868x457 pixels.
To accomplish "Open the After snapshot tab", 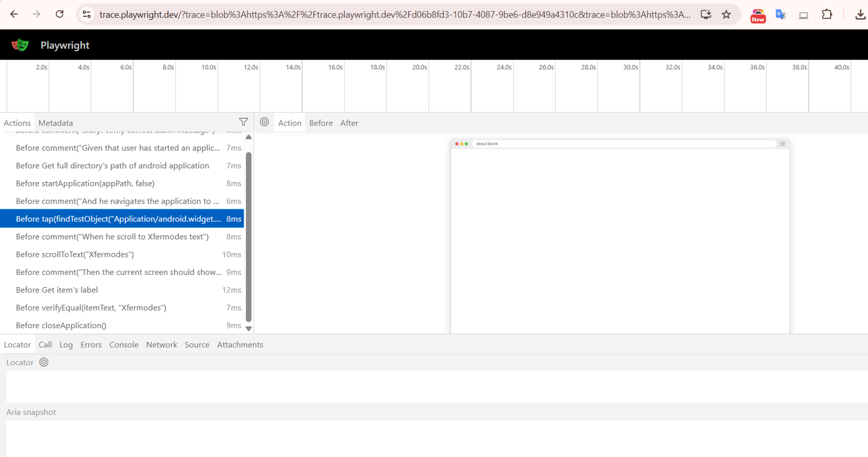I will [349, 123].
